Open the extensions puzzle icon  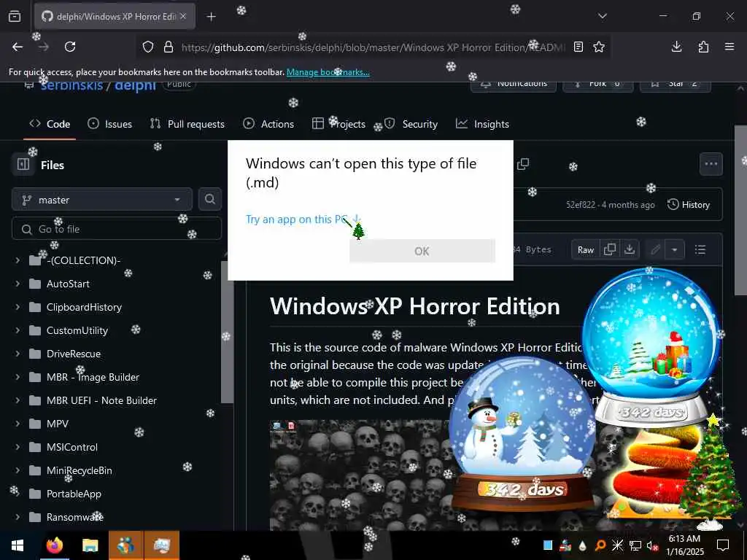[x=703, y=47]
